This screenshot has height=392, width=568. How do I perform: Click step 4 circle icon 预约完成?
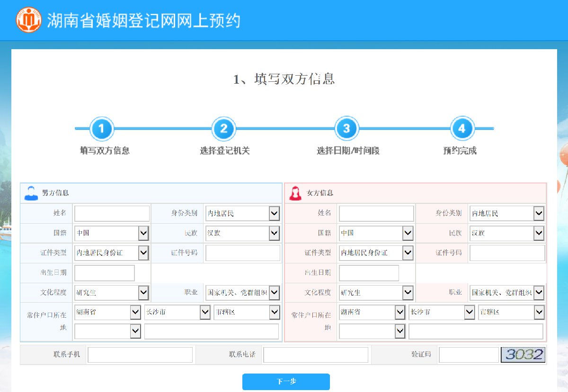coord(462,129)
